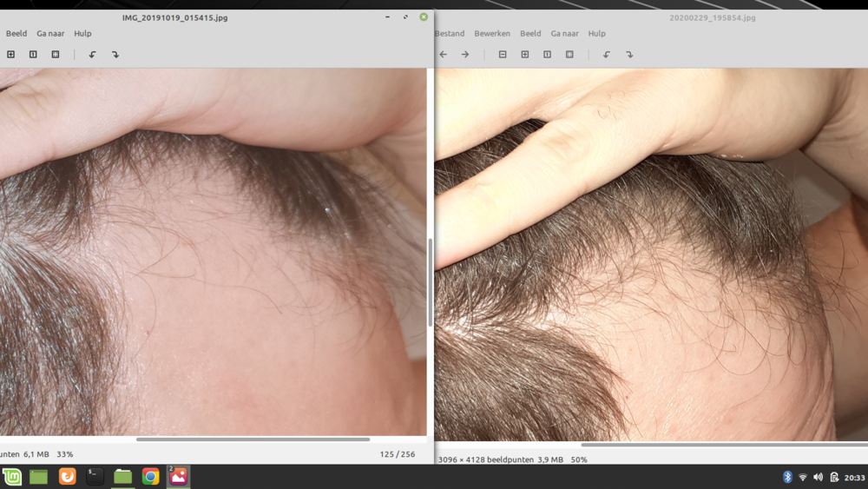Zoom in on the IMG_20191019_015415.jpg window
Viewport: 868px width, 489px height.
click(10, 55)
